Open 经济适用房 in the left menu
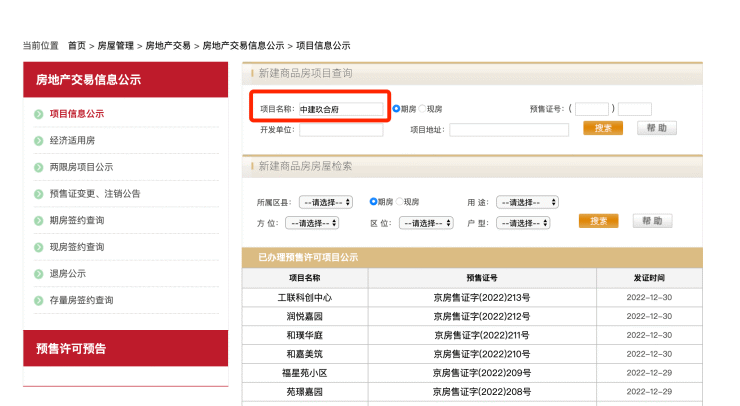740x406 pixels. tap(72, 140)
